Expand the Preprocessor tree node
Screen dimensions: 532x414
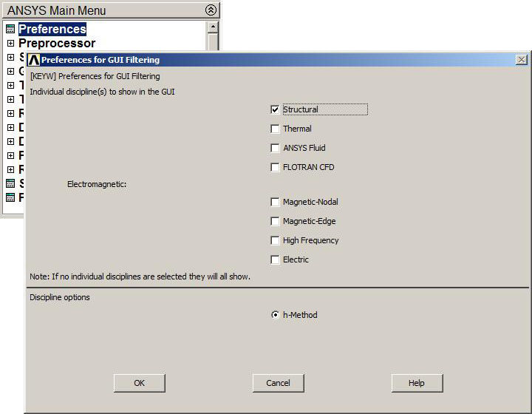[10, 44]
